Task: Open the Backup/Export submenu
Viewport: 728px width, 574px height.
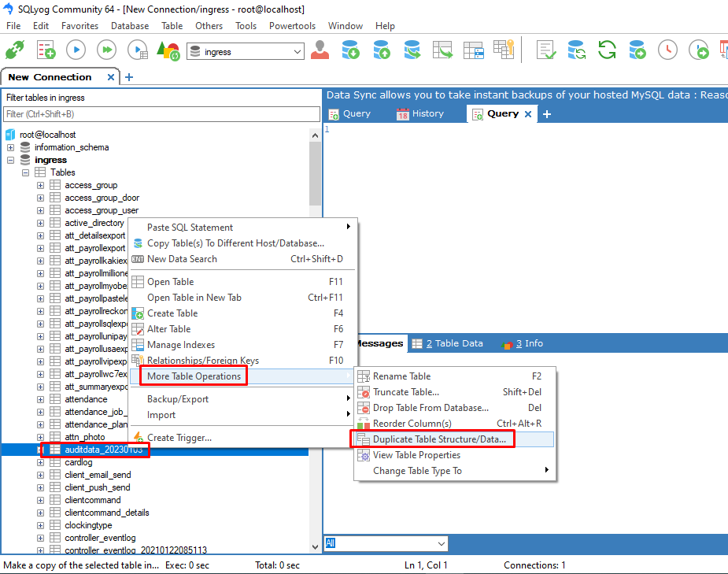Action: tap(242, 399)
